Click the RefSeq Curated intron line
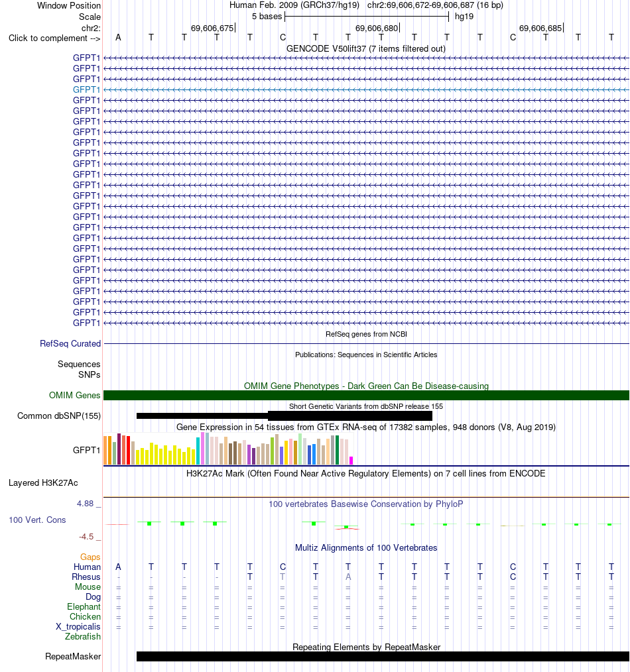630x672 pixels. pos(366,344)
